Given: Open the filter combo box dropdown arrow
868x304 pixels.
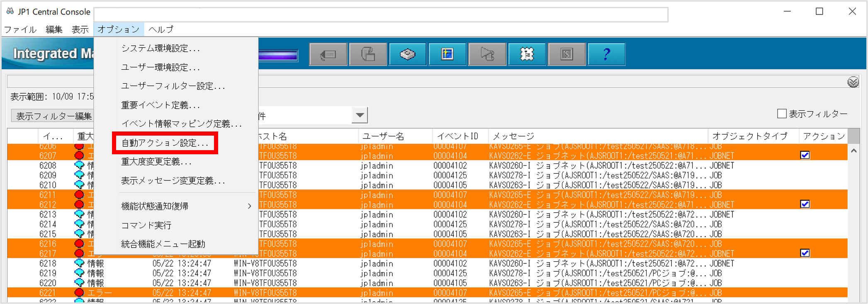Looking at the screenshot, I should point(360,115).
